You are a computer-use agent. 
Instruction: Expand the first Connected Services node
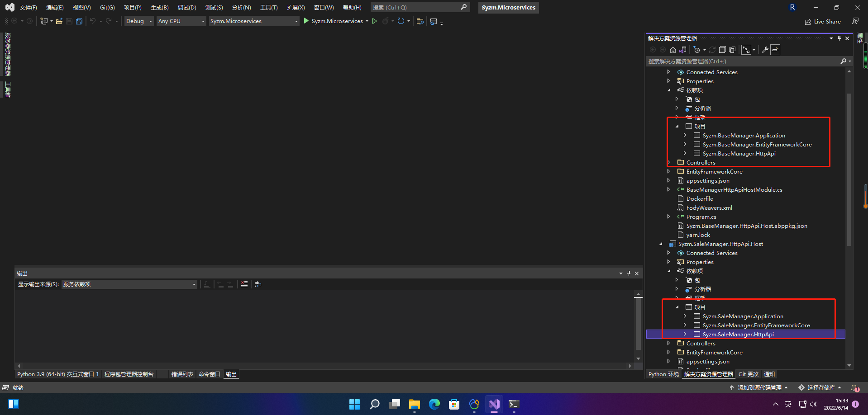point(668,72)
